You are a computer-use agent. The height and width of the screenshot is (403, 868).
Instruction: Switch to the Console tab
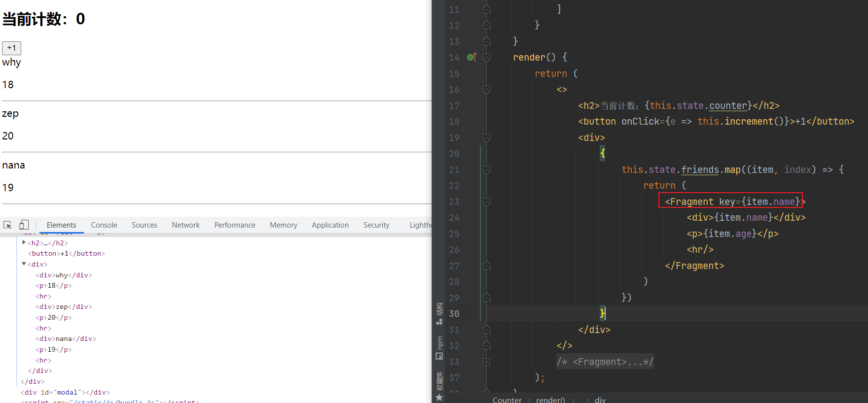104,225
